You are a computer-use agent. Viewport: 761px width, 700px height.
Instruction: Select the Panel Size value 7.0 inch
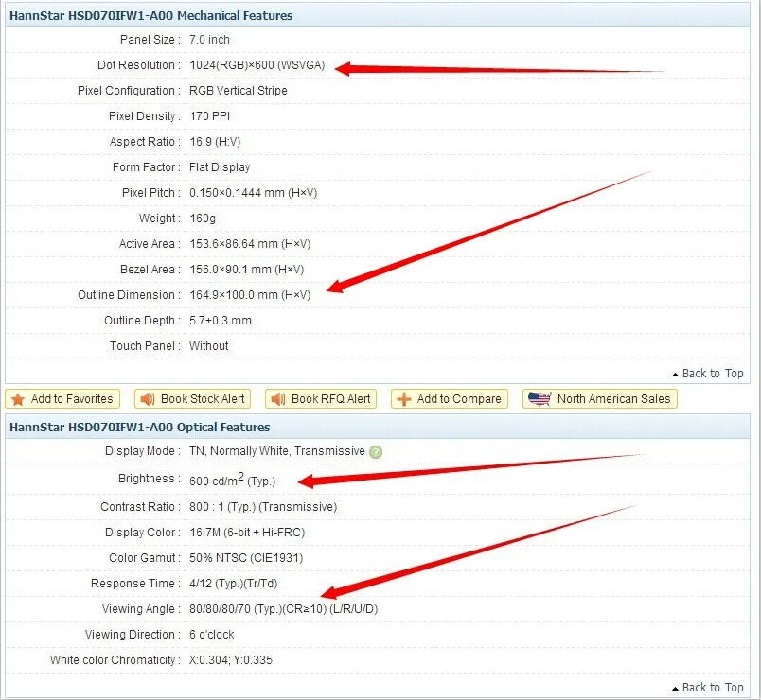tap(209, 40)
